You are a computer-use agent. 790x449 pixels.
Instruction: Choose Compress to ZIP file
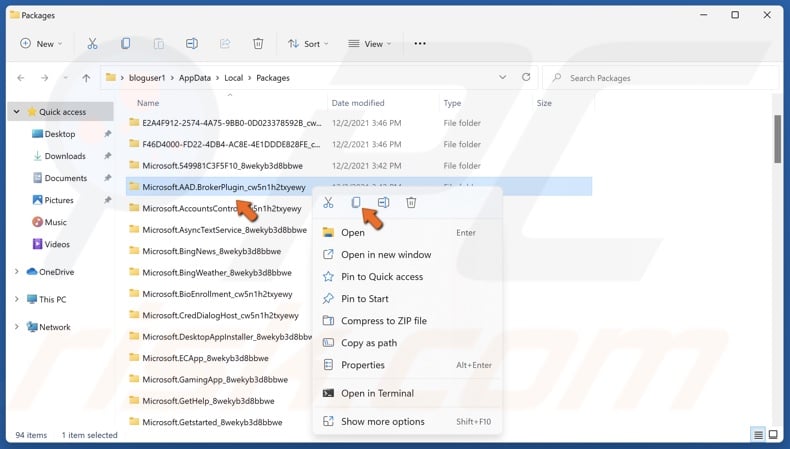(407, 321)
